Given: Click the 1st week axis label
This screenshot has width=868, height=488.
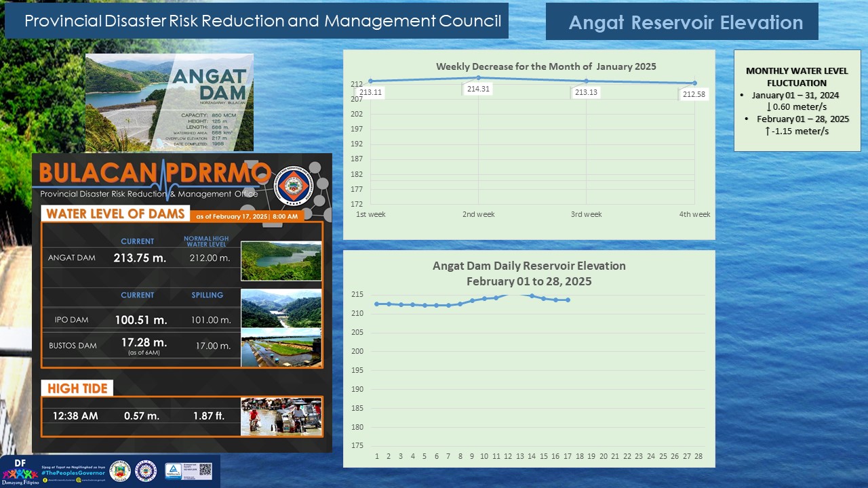Looking at the screenshot, I should click(371, 214).
